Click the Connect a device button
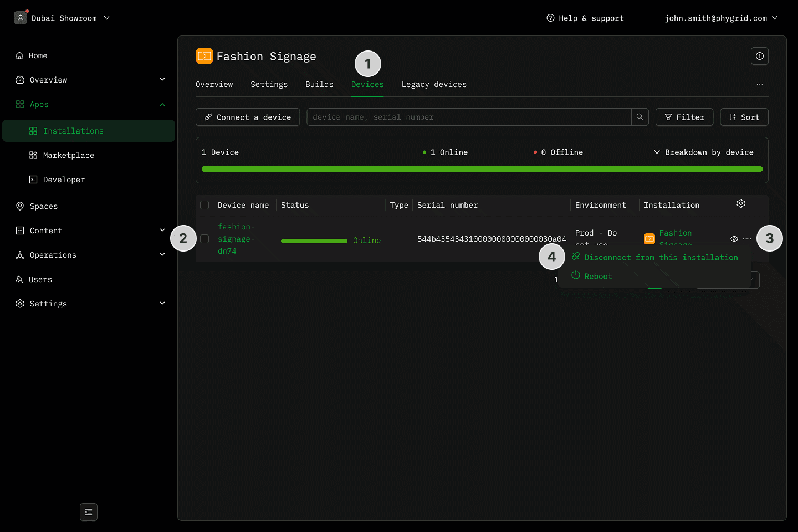The width and height of the screenshot is (798, 532). pyautogui.click(x=248, y=117)
